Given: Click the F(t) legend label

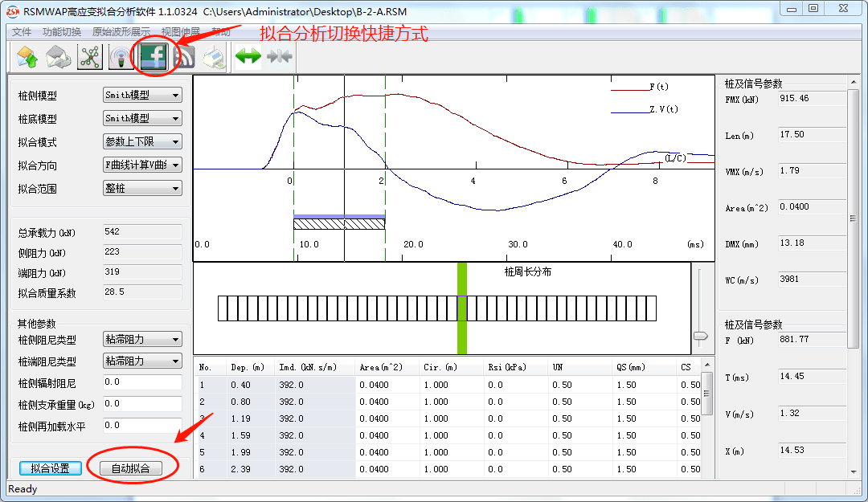Looking at the screenshot, I should pos(659,87).
